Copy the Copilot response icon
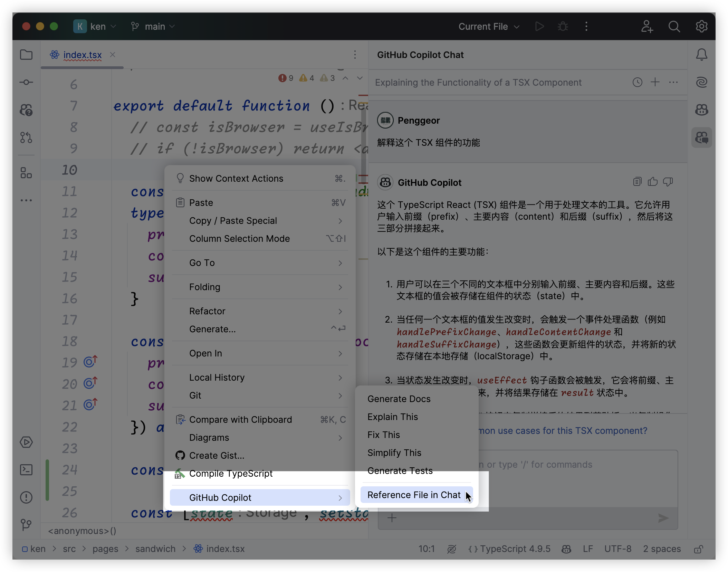This screenshot has height=572, width=728. [x=637, y=182]
